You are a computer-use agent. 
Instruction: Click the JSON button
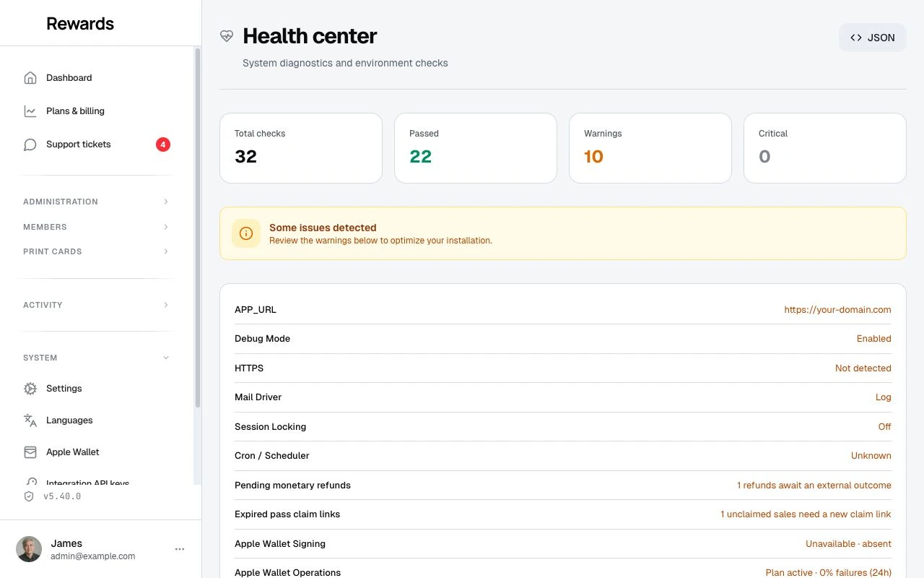(872, 38)
